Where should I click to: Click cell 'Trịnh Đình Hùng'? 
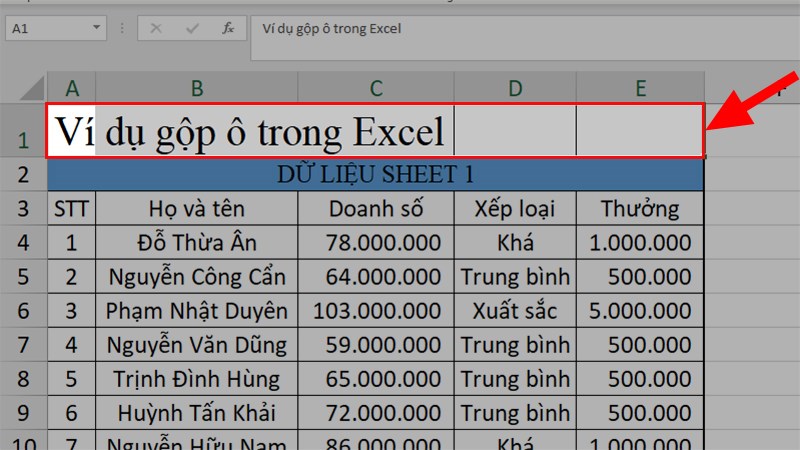coord(196,379)
